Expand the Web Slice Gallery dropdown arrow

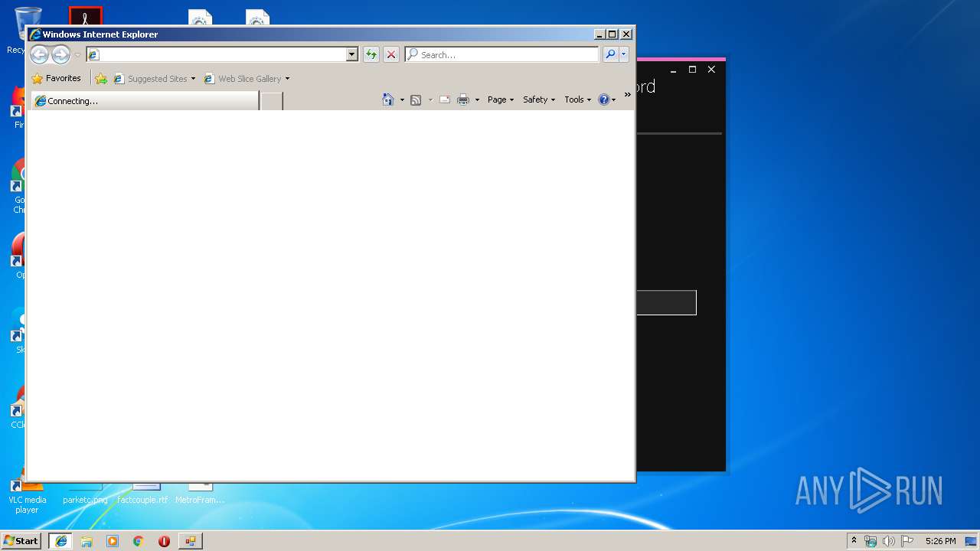pyautogui.click(x=287, y=78)
